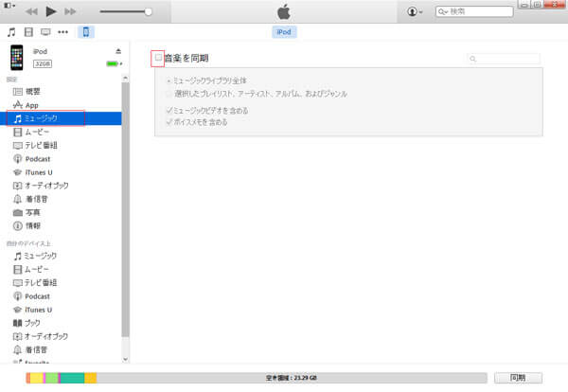Image resolution: width=568 pixels, height=392 pixels.
Task: Eject the iPod device
Action: tap(118, 51)
